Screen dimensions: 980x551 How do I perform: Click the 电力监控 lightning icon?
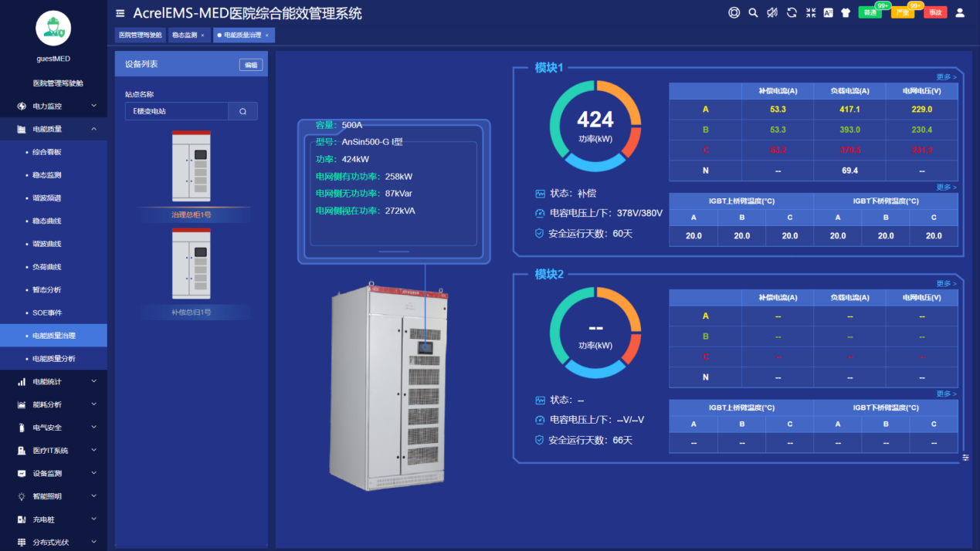point(21,106)
